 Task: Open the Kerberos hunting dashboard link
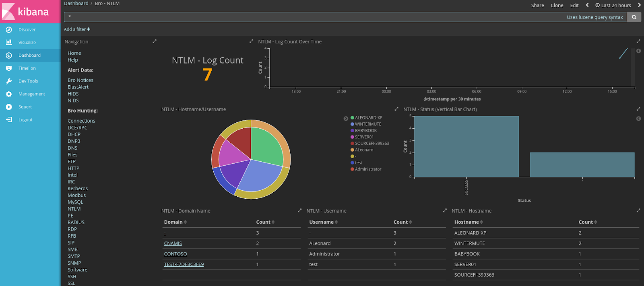[78, 189]
